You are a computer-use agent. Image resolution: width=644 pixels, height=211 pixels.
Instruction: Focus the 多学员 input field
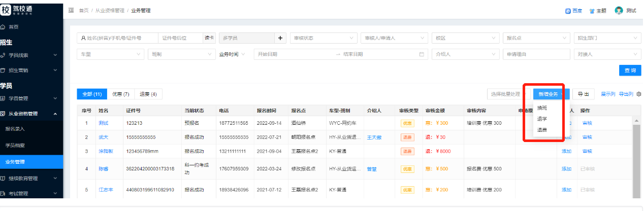(x=246, y=38)
